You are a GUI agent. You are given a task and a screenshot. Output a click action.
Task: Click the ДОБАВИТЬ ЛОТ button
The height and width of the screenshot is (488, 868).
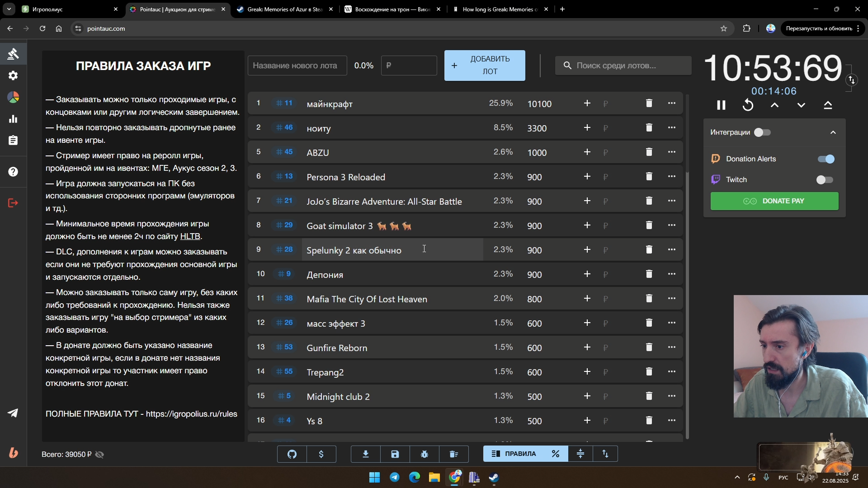[x=484, y=66]
